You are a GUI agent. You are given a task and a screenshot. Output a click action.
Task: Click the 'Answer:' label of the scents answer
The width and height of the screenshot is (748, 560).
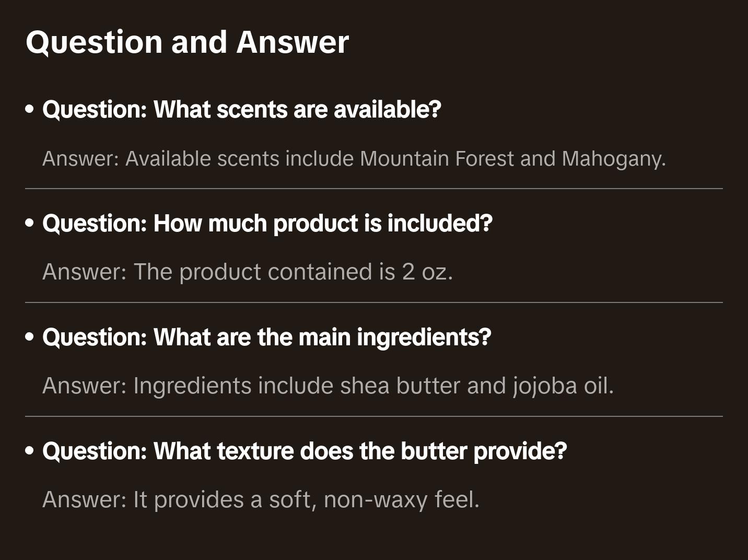click(x=81, y=159)
